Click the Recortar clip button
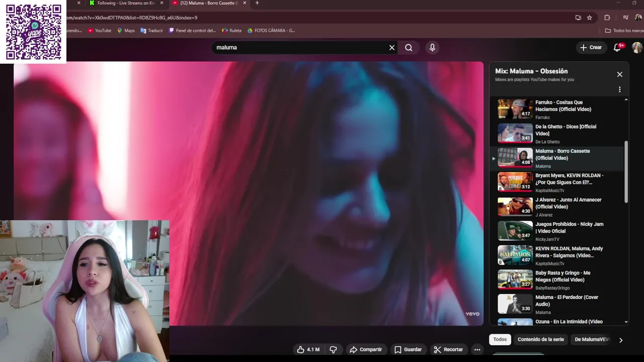The height and width of the screenshot is (362, 644). click(x=448, y=349)
